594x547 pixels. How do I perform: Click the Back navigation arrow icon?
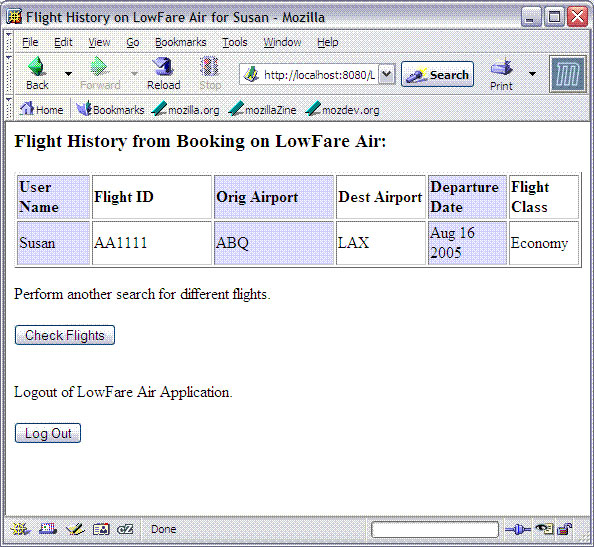tap(37, 67)
